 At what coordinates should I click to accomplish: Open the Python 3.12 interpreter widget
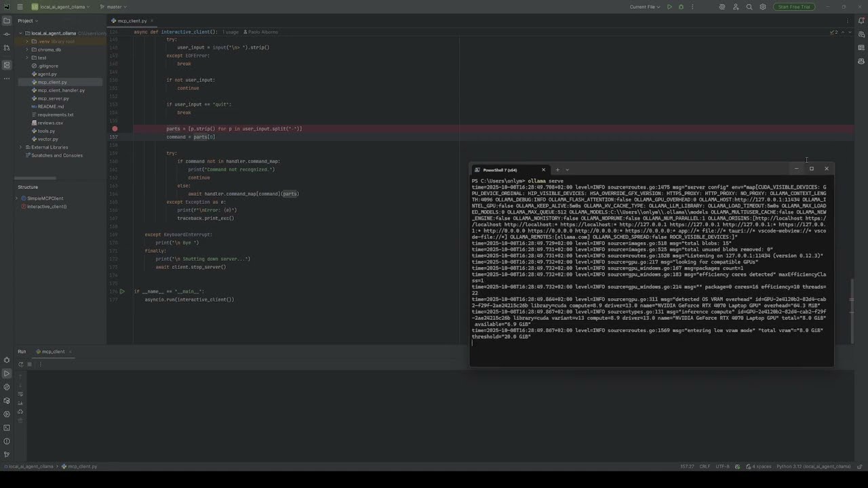(x=814, y=466)
